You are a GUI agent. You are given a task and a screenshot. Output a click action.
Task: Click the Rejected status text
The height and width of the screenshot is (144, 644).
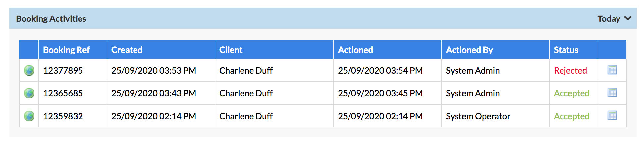click(x=570, y=71)
